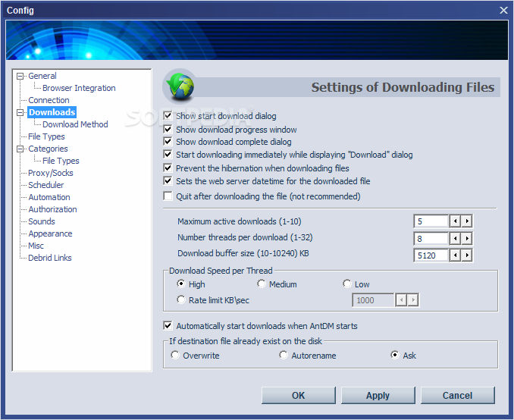Open Appearance settings page
This screenshot has width=514, height=420.
pos(50,234)
